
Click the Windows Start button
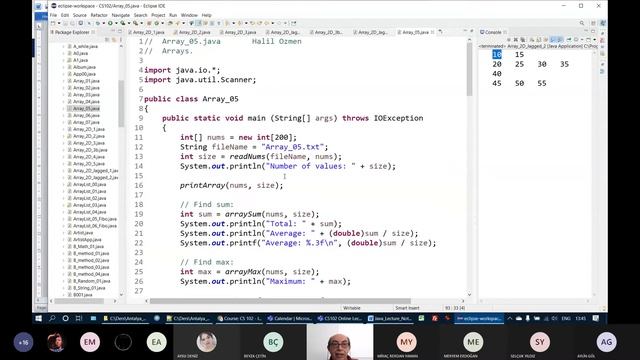point(38,318)
